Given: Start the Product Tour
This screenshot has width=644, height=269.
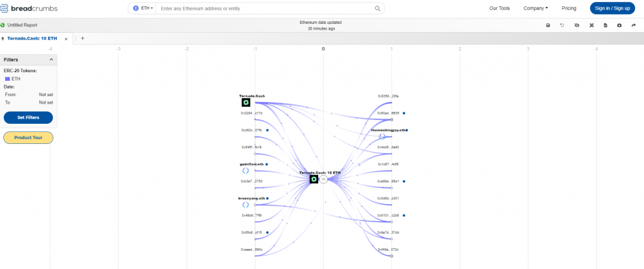Looking at the screenshot, I should click(x=28, y=138).
